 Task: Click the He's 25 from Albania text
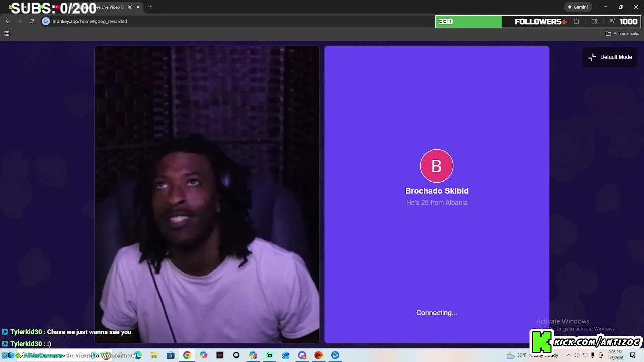(437, 203)
